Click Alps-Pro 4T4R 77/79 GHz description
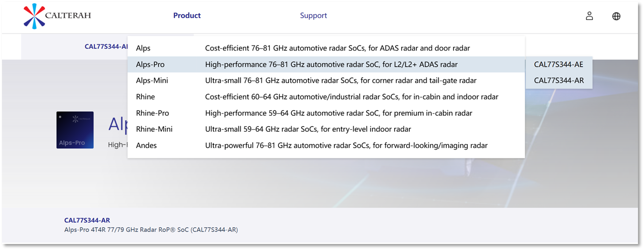 (x=151, y=230)
